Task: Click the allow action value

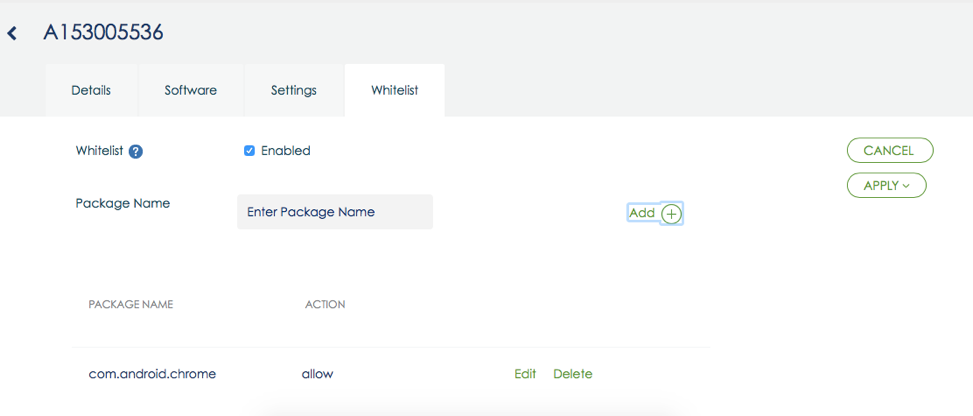Action: tap(318, 374)
